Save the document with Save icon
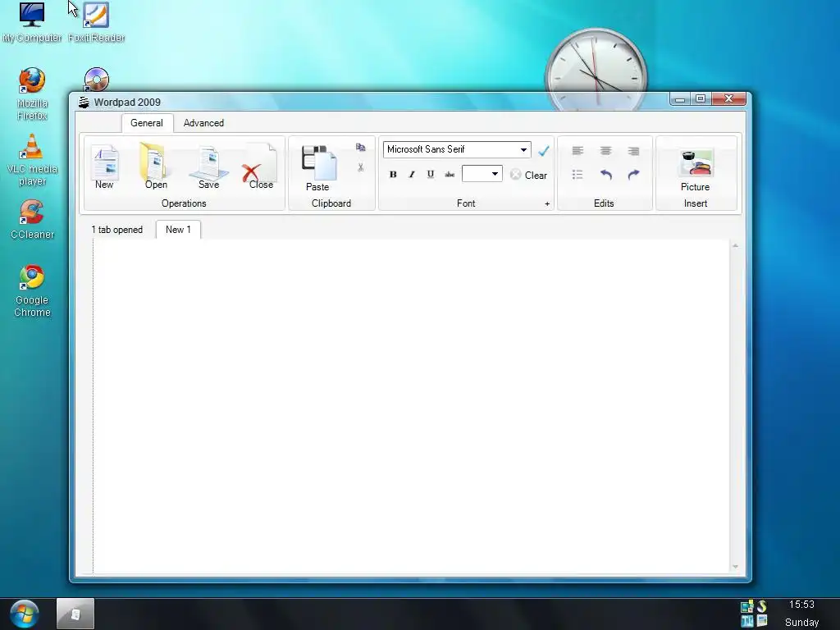Viewport: 840px width, 630px height. pos(208,167)
